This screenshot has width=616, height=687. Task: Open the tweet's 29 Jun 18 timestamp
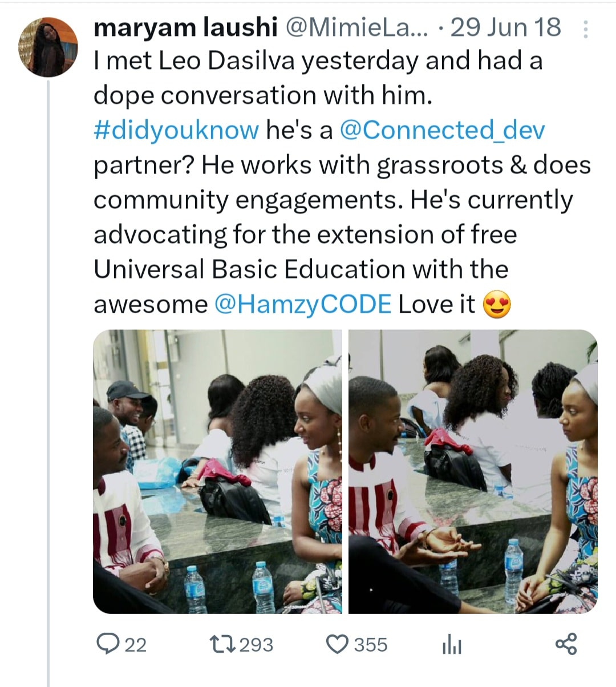click(505, 27)
